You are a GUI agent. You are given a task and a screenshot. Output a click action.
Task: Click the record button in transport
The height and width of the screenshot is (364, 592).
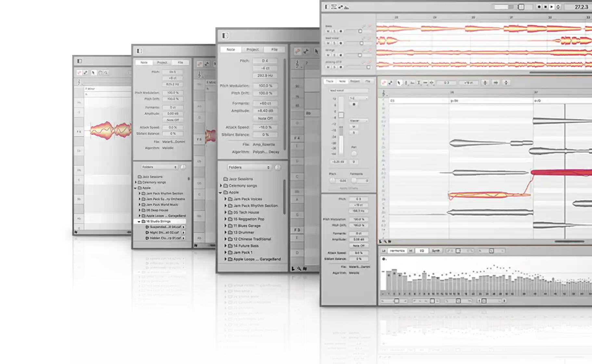[x=539, y=7]
